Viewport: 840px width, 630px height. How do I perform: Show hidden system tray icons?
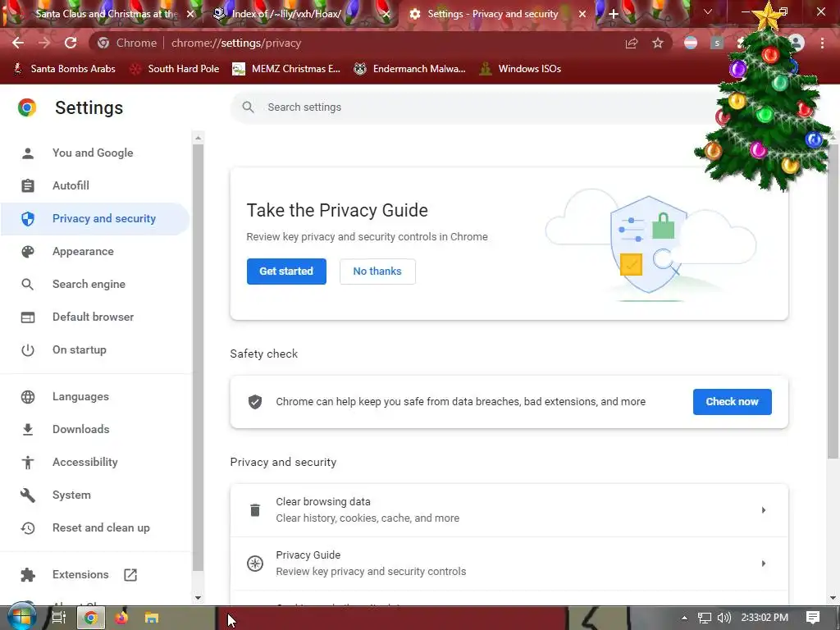tap(684, 618)
